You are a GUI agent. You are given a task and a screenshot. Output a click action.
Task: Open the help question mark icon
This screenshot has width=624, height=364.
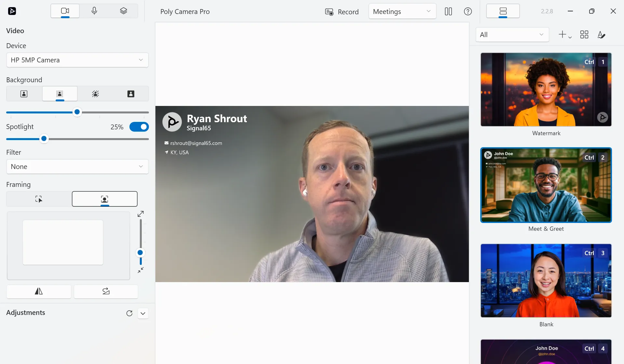[x=468, y=12]
